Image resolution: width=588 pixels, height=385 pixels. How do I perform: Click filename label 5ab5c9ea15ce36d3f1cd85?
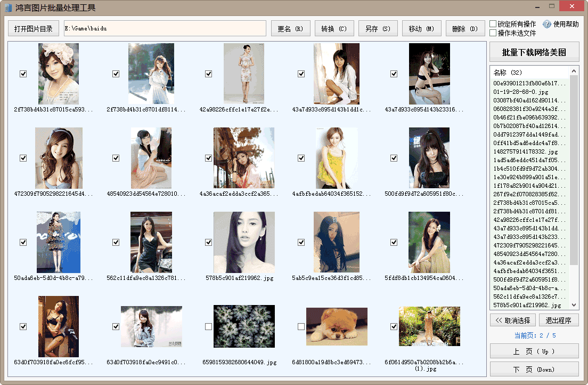click(331, 278)
